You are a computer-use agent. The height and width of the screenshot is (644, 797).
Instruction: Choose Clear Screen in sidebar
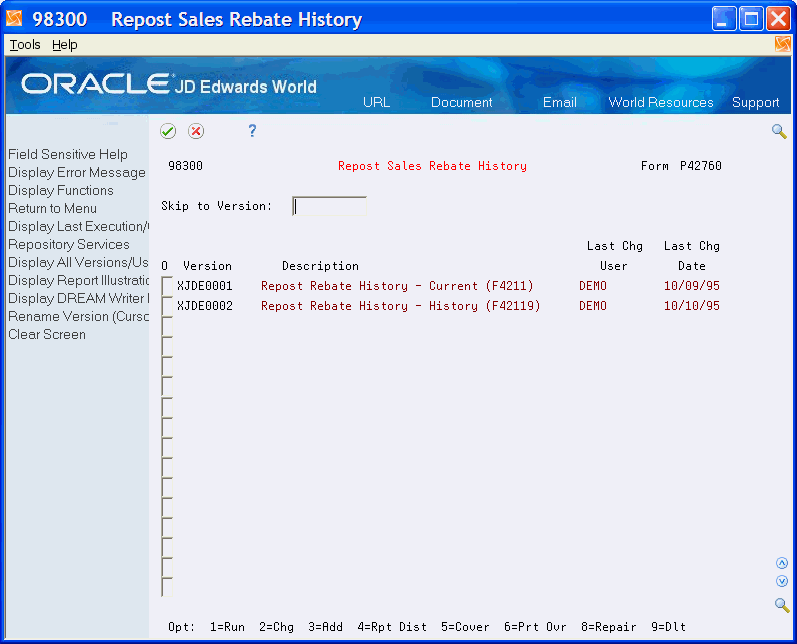pos(47,334)
